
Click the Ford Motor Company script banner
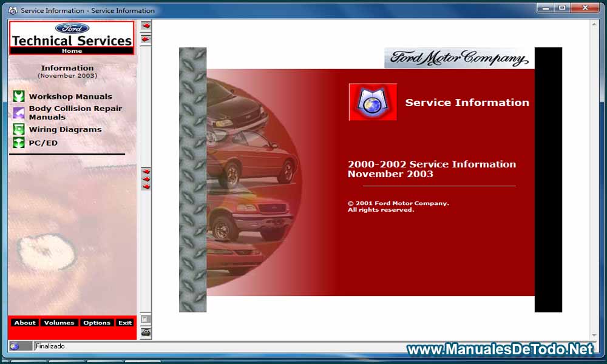click(x=459, y=58)
